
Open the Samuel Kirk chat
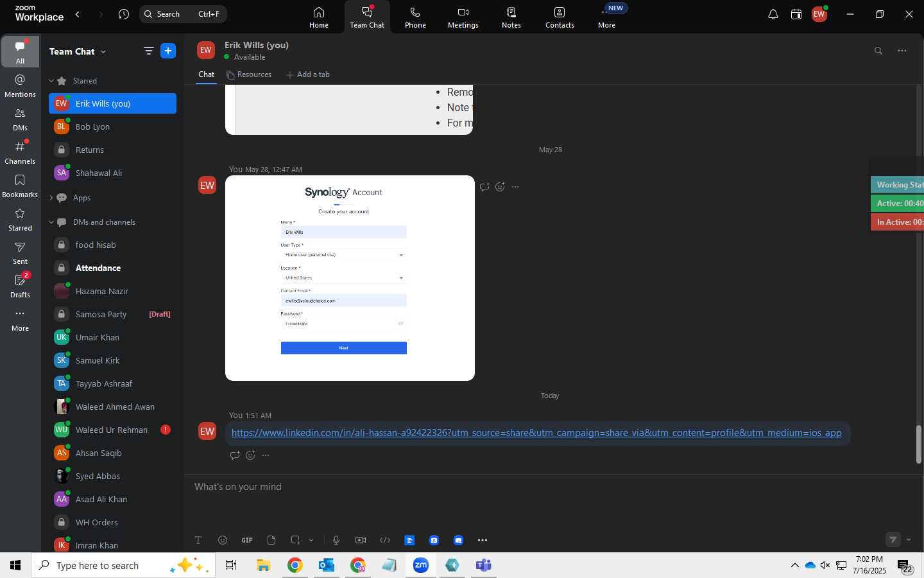[x=112, y=360]
